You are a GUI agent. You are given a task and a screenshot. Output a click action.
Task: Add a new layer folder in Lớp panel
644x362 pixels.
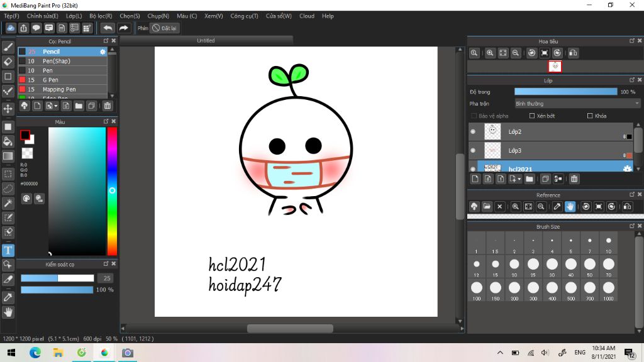click(530, 179)
